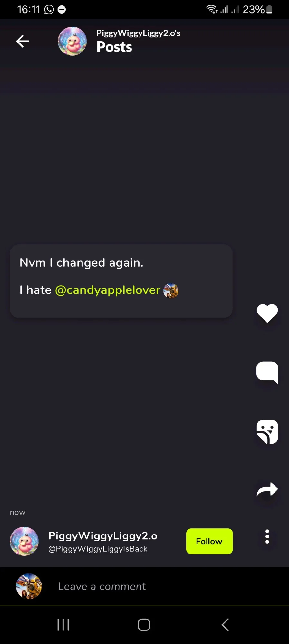Follow PiggyWiggyLiggy2.o

pyautogui.click(x=209, y=541)
